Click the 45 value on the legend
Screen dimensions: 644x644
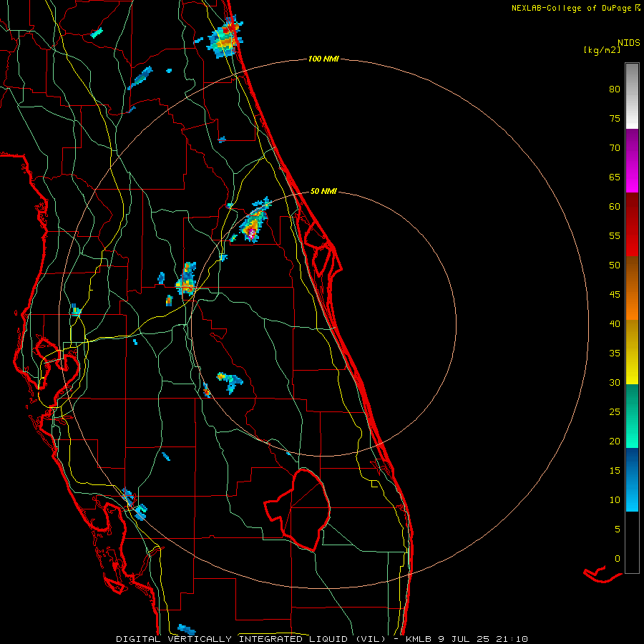615,295
